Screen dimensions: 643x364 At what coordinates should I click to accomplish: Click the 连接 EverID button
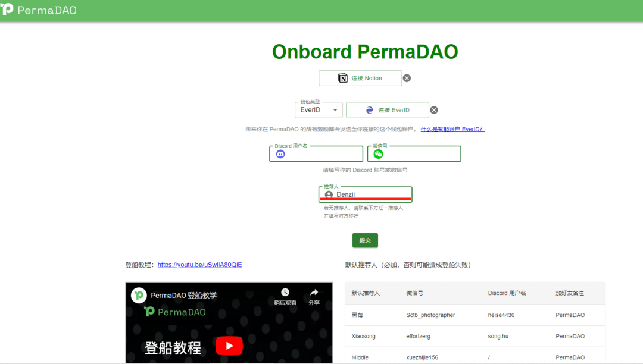pyautogui.click(x=388, y=110)
